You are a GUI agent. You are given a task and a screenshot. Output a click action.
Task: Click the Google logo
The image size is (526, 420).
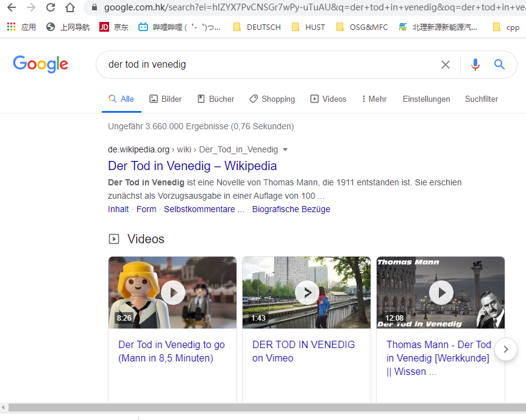click(x=41, y=64)
